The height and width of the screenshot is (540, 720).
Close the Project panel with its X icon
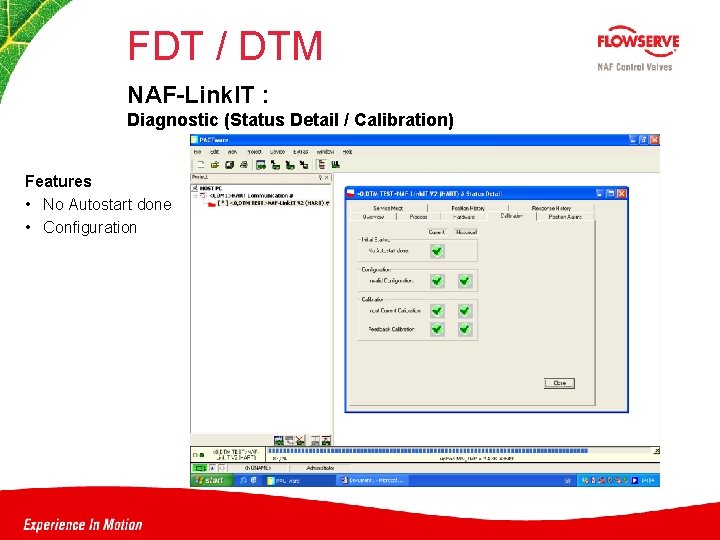pyautogui.click(x=326, y=177)
